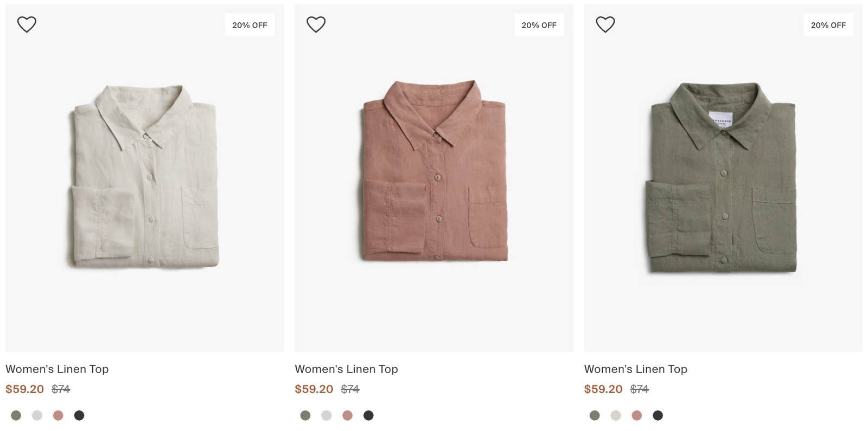
Task: Click the $59.20 sale price on the first item
Action: click(24, 389)
